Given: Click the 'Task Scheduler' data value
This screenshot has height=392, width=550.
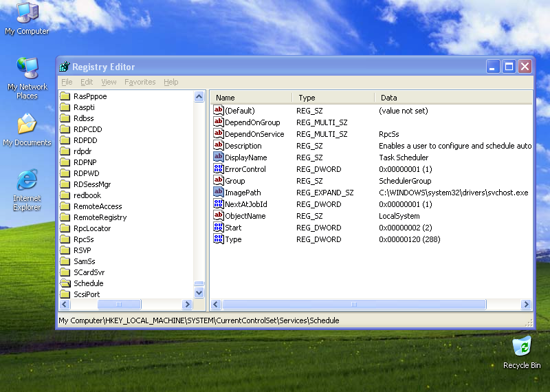Looking at the screenshot, I should [x=404, y=157].
